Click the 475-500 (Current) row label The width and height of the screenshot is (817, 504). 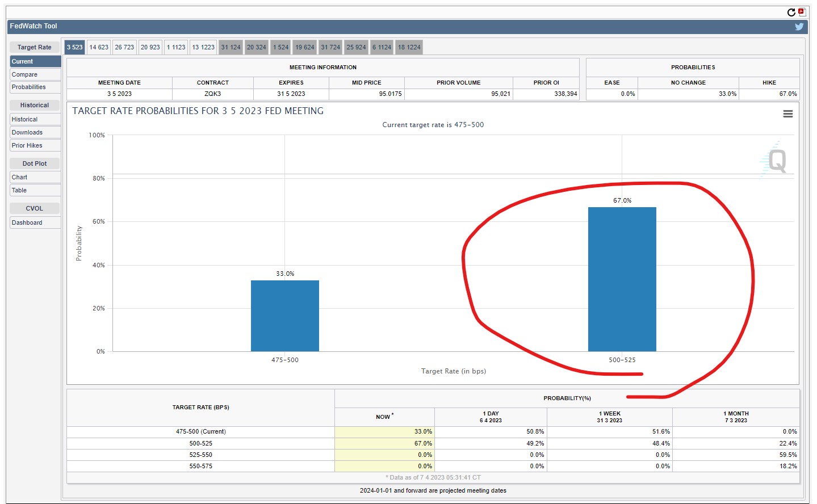[201, 432]
